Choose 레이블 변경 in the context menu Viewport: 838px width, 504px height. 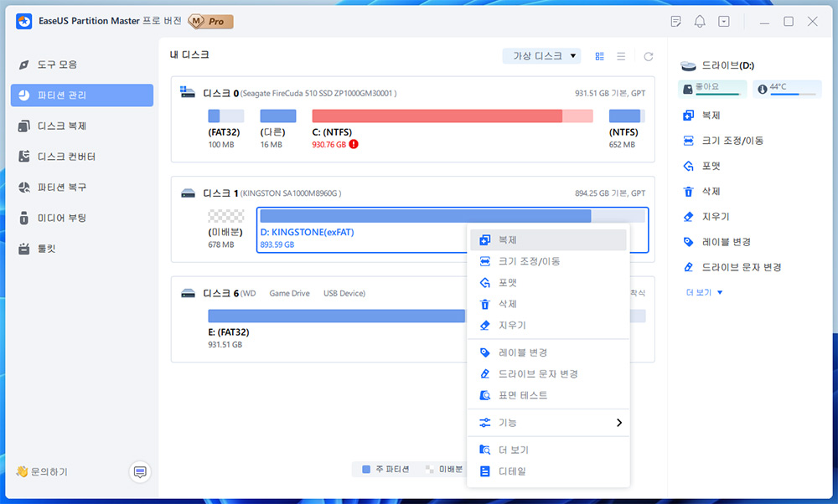pyautogui.click(x=548, y=353)
